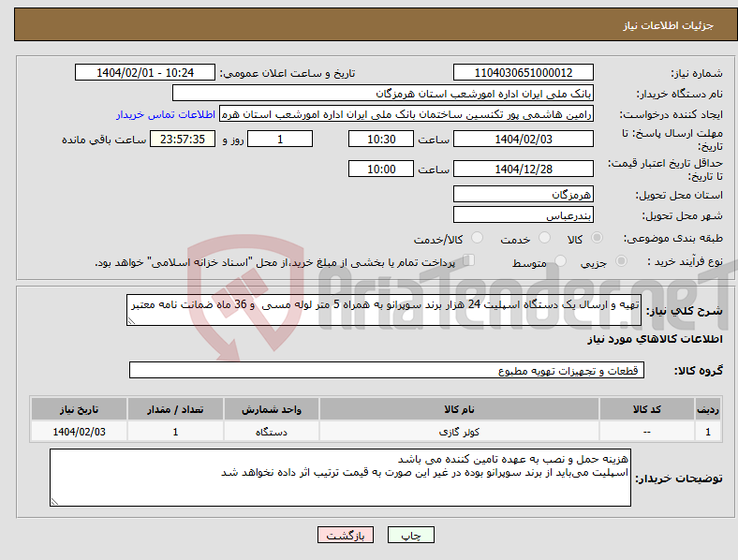Toggle the اسناد خزانه اسلامی payment checkbox
Screen dimensions: 738x560
[469, 260]
